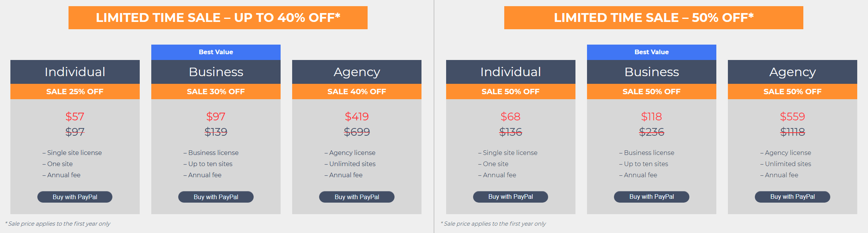Buy the $68 Individual plan with PayPal
Image resolution: width=868 pixels, height=233 pixels.
coord(510,196)
